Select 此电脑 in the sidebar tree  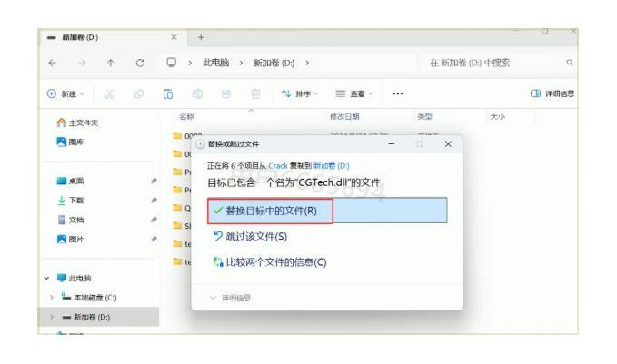(x=74, y=279)
